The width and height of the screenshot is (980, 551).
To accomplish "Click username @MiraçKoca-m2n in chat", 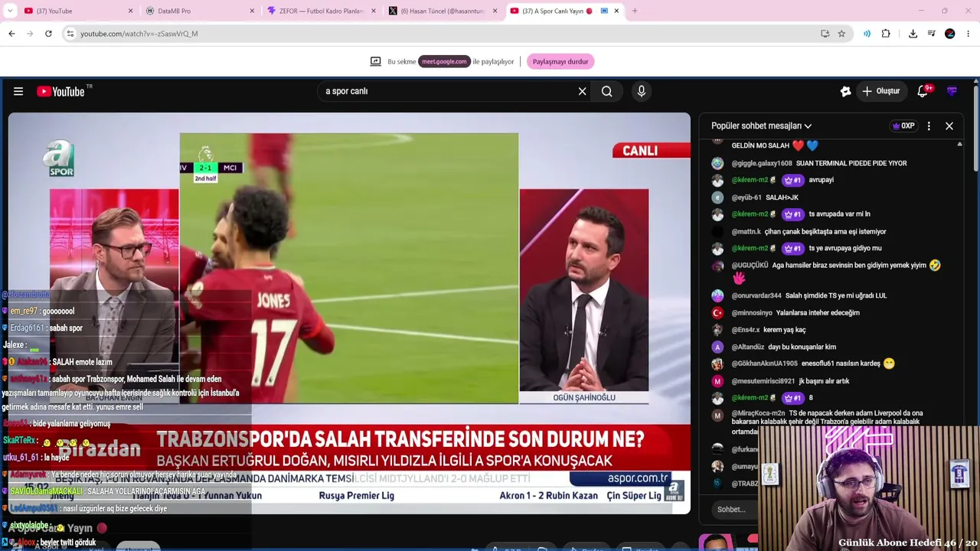I will (x=758, y=413).
